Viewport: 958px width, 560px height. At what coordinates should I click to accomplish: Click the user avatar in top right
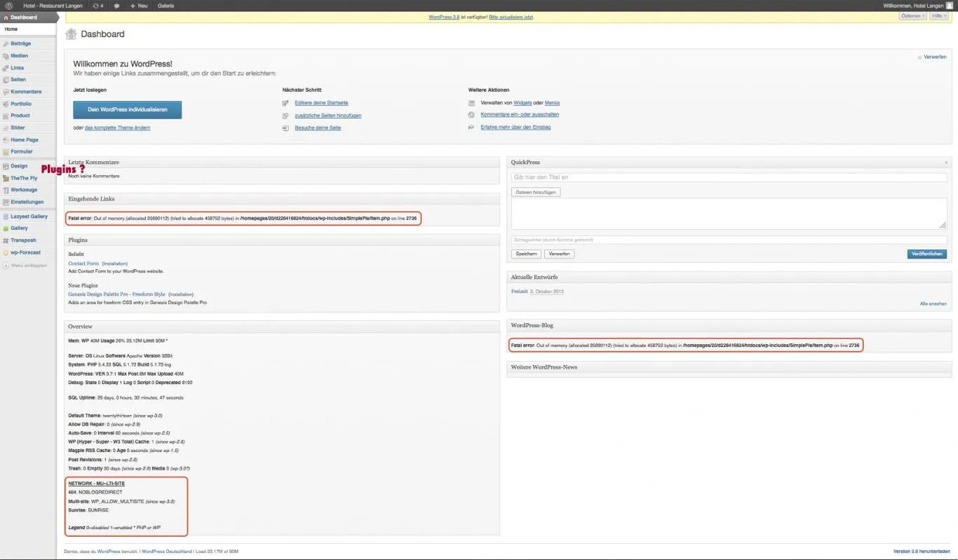click(x=950, y=5)
